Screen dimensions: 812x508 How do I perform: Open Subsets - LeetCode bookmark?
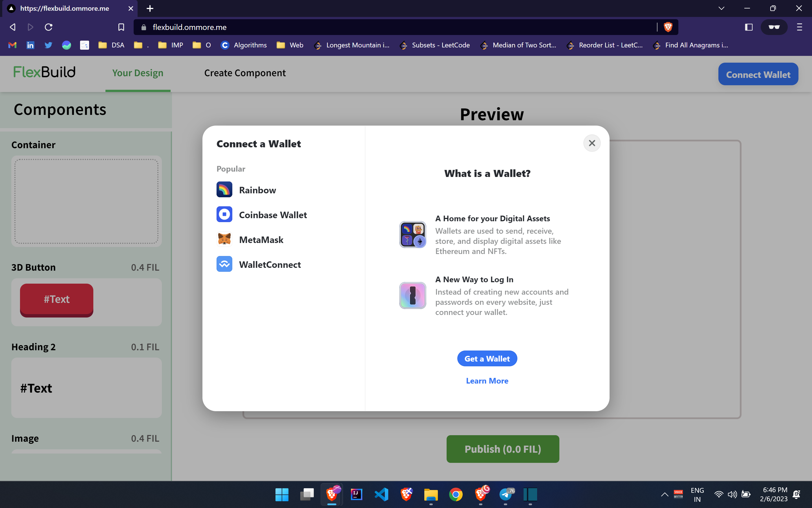(435, 45)
